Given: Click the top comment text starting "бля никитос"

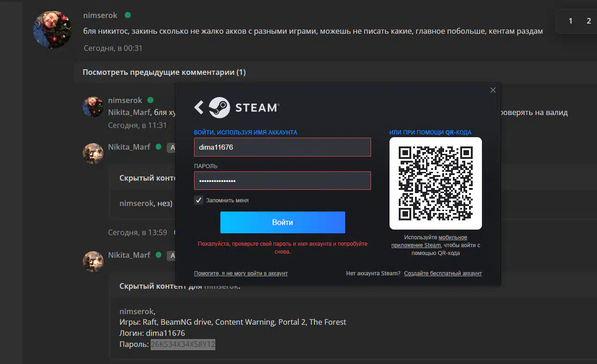Looking at the screenshot, I should pyautogui.click(x=313, y=31).
